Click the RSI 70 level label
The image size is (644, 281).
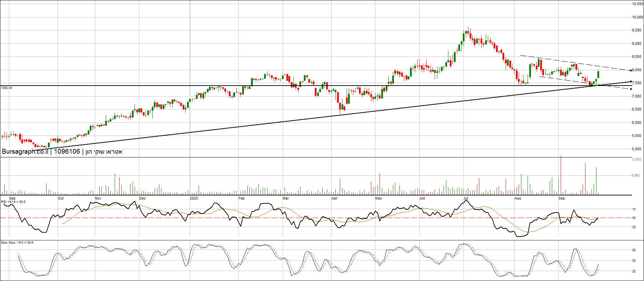click(x=634, y=209)
